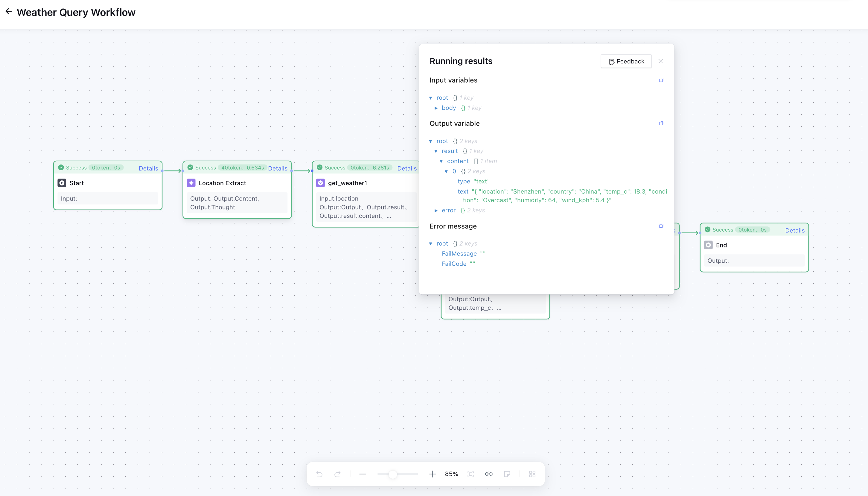Click the zoom slider handle

tap(393, 474)
